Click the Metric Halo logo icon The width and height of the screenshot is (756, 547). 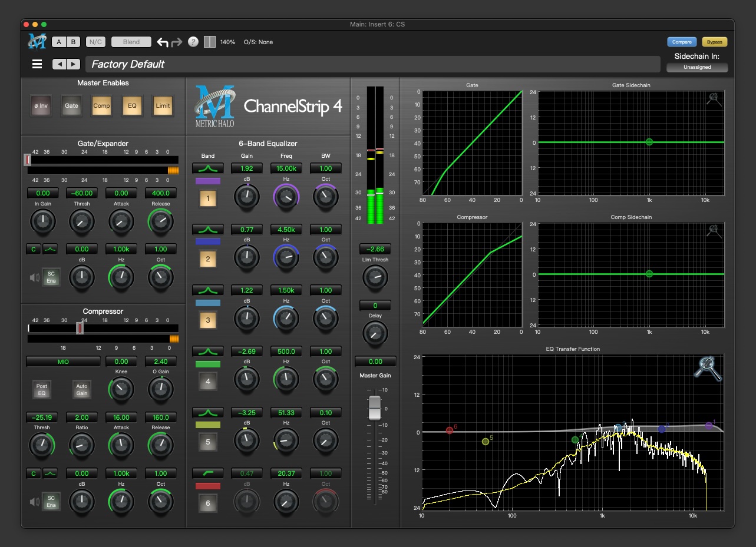pyautogui.click(x=37, y=42)
